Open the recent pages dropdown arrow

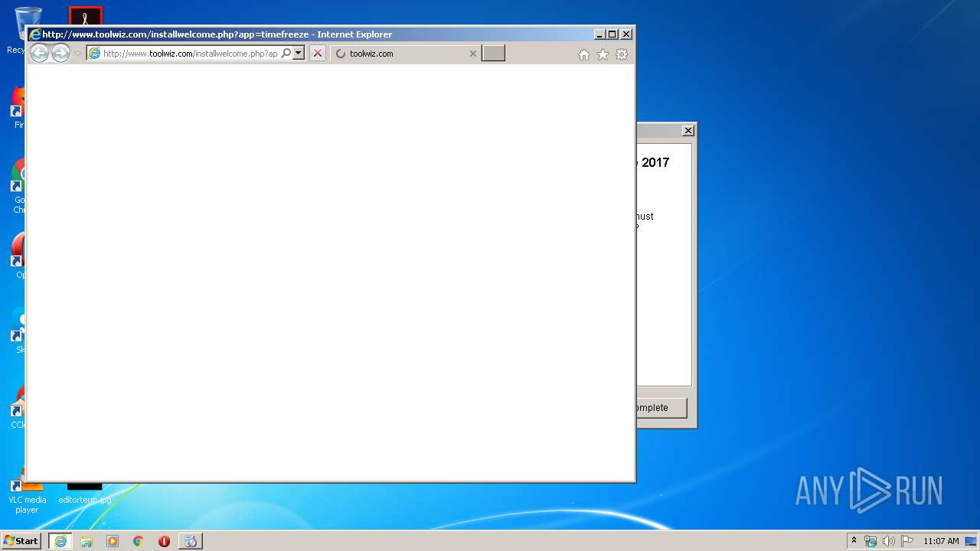coord(77,54)
